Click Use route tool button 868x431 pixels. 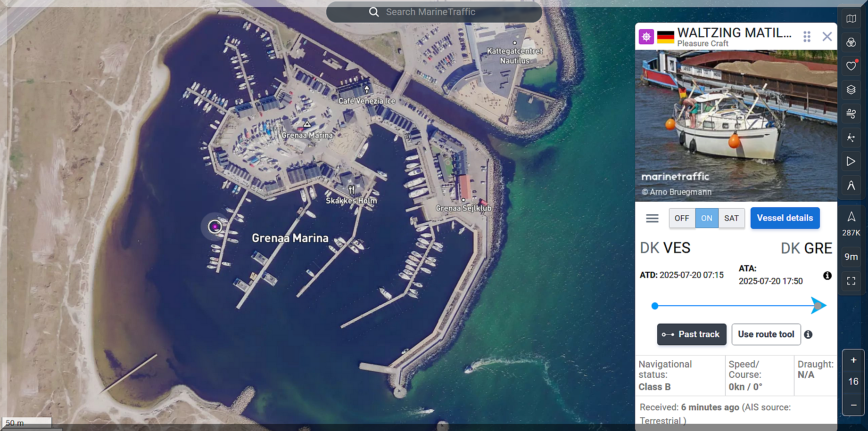pos(766,334)
